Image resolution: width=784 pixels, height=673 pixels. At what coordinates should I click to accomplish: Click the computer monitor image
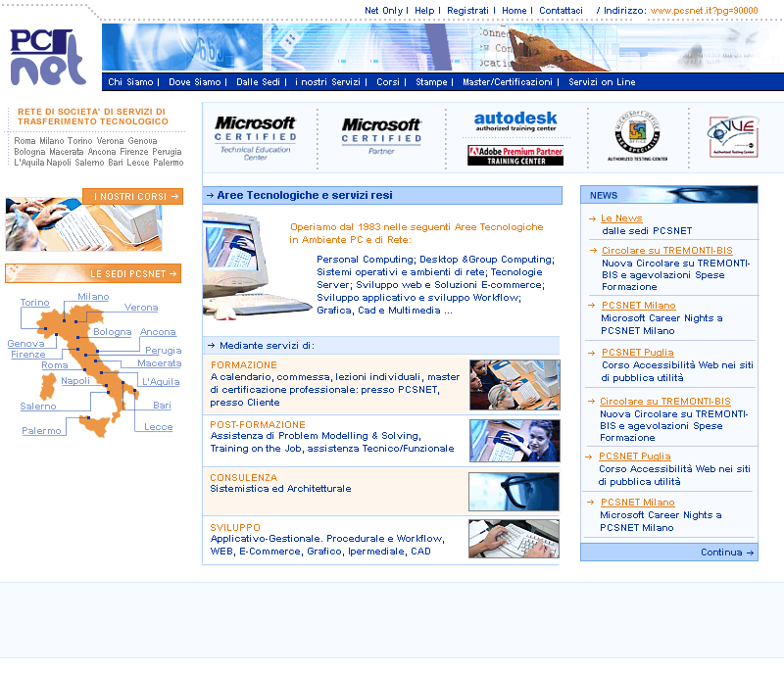[x=257, y=265]
